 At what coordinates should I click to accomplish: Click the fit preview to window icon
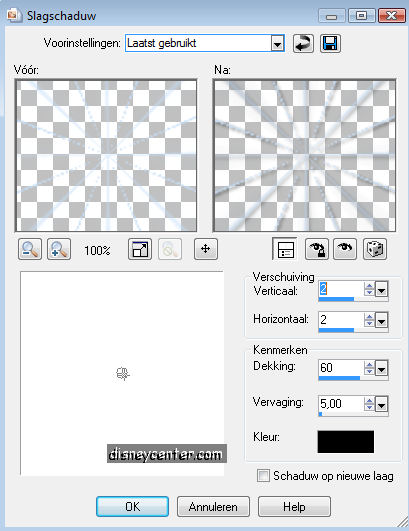[140, 249]
